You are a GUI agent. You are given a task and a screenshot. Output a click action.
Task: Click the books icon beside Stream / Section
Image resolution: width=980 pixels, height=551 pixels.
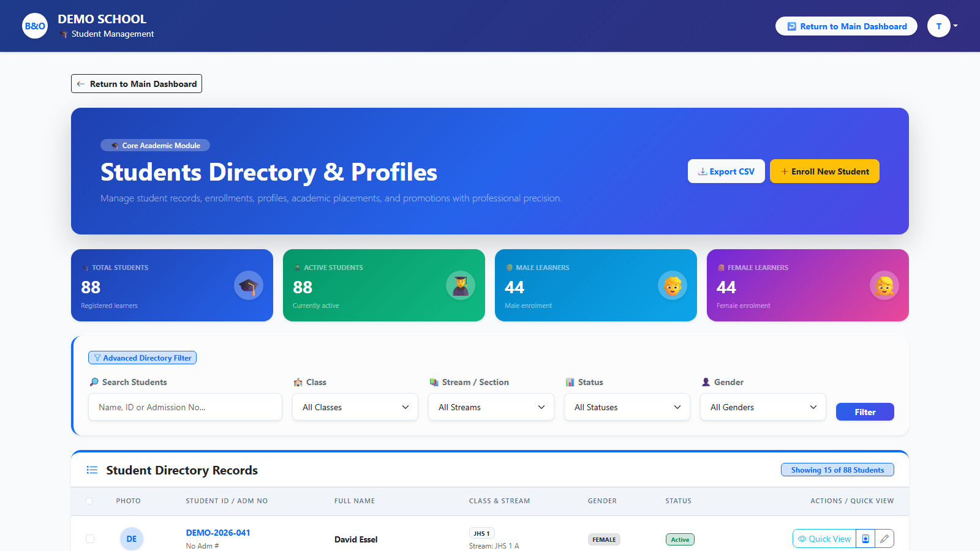pyautogui.click(x=434, y=382)
